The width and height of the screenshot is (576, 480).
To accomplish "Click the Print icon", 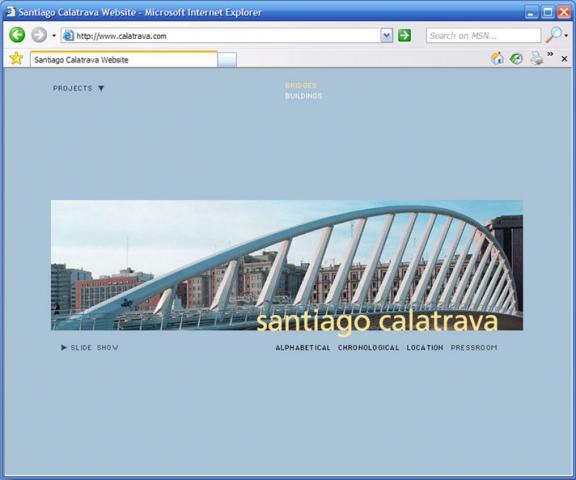I will click(x=537, y=58).
